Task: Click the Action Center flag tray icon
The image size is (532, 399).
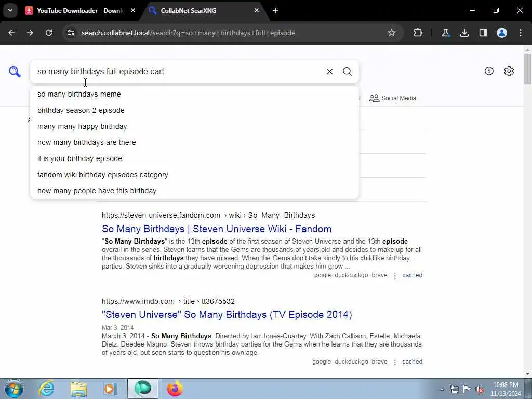Action: click(467, 389)
